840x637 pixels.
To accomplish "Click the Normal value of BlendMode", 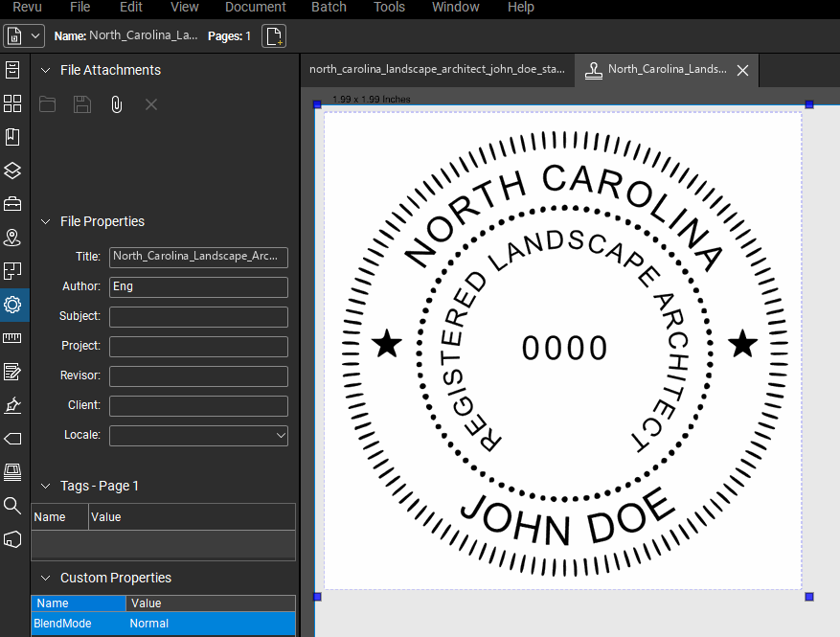I will point(148,624).
